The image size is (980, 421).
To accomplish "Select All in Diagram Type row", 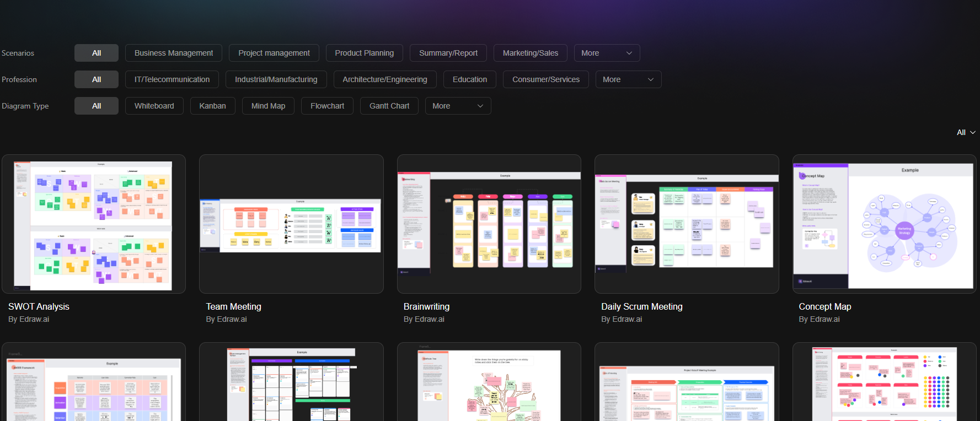I will click(x=97, y=106).
